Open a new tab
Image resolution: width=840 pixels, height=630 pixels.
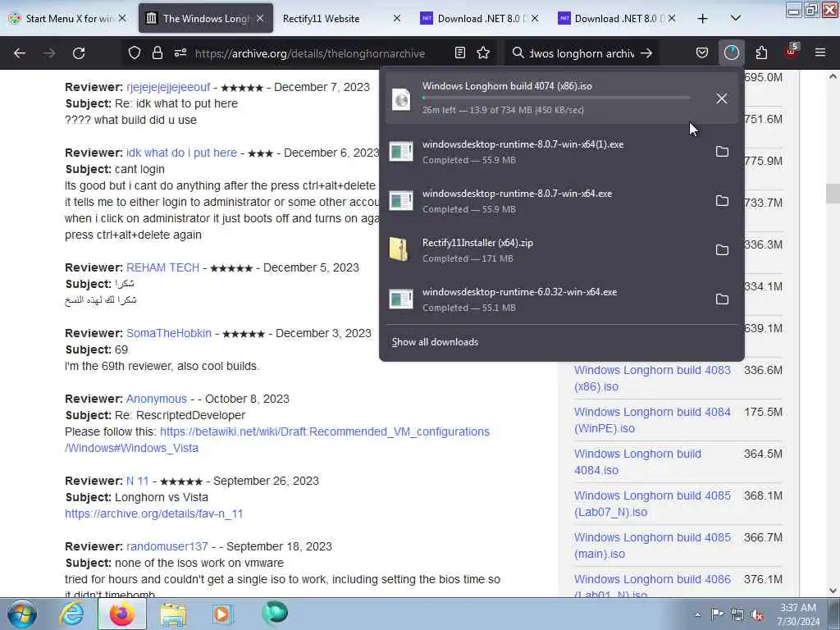[703, 19]
